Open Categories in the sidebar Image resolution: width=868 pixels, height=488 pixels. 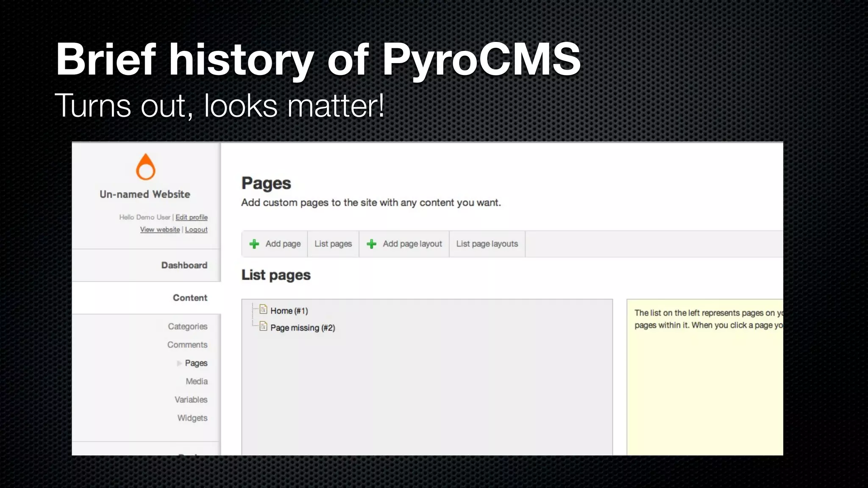coord(187,327)
